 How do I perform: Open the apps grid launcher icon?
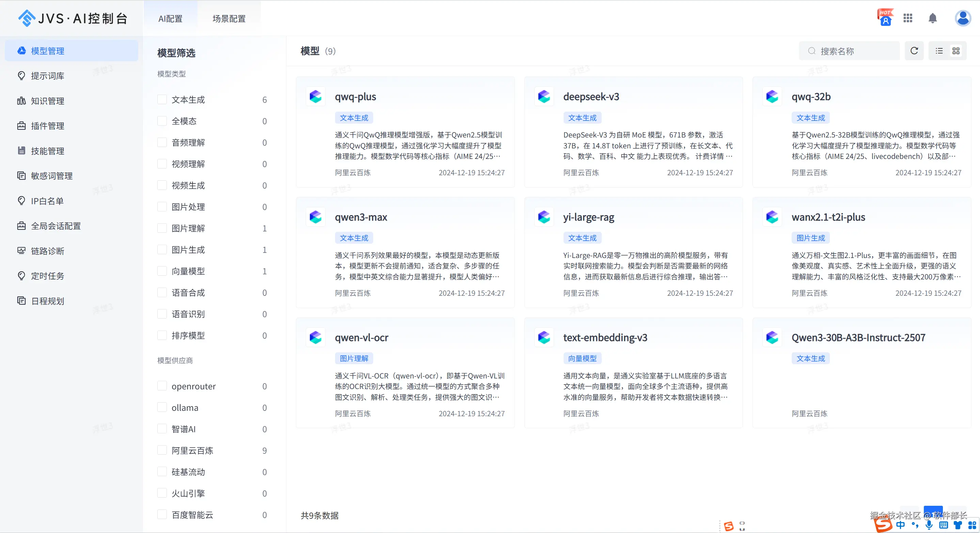tap(908, 18)
